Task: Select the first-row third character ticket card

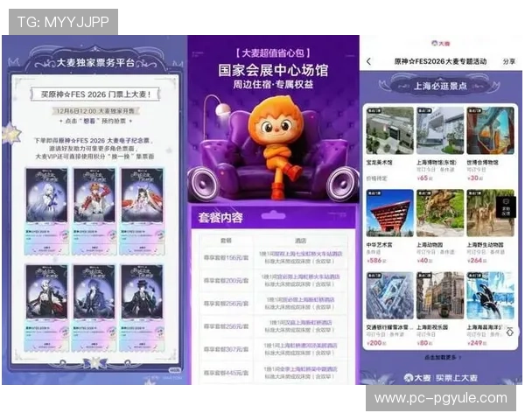Action: tap(143, 212)
